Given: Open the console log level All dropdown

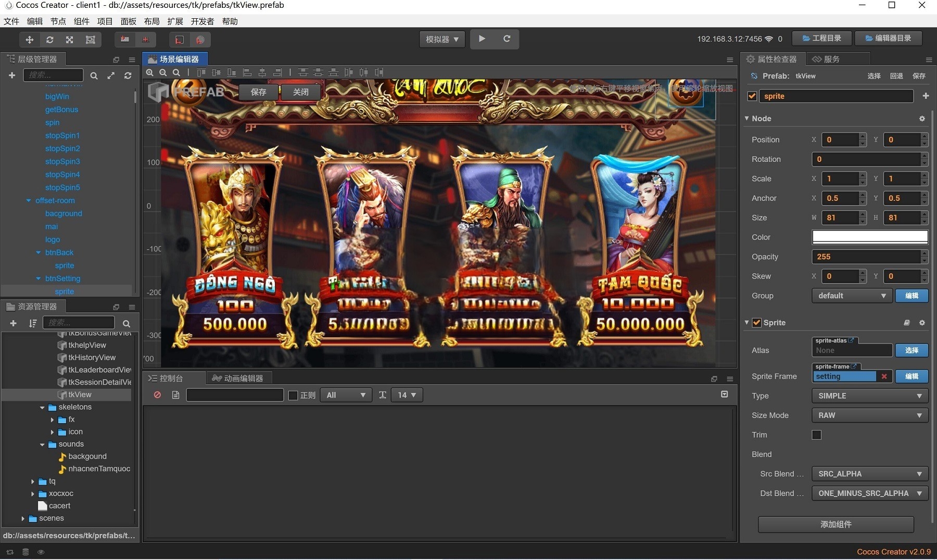Looking at the screenshot, I should tap(346, 395).
